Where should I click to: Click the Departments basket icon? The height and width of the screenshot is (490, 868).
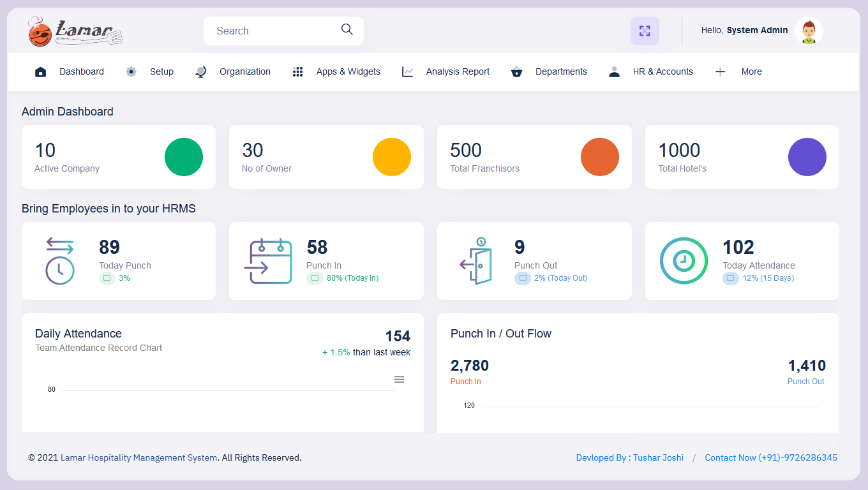click(517, 72)
